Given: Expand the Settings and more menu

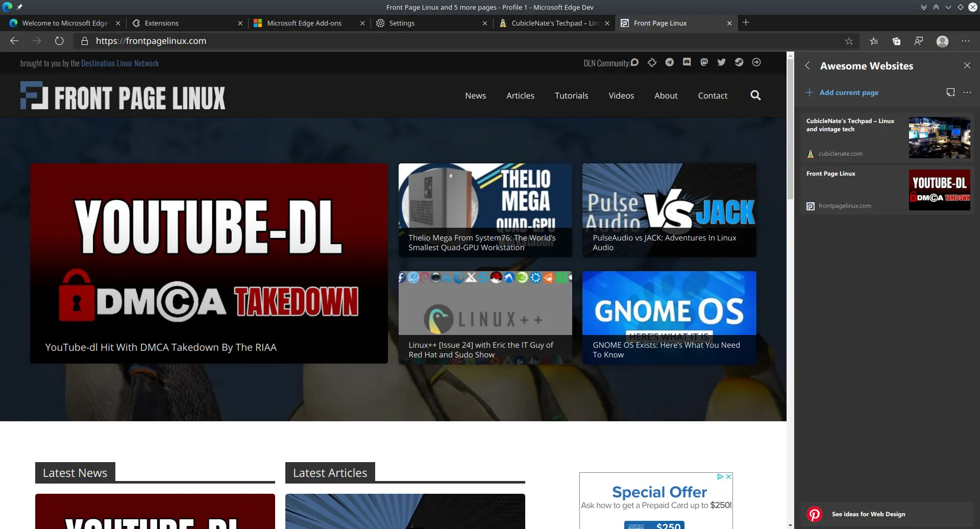Looking at the screenshot, I should click(x=966, y=41).
